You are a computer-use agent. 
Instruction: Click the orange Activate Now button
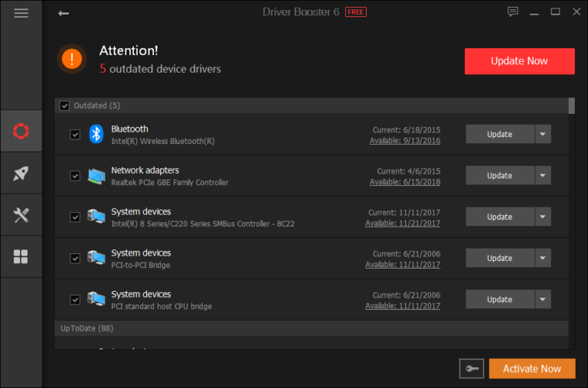tap(531, 369)
